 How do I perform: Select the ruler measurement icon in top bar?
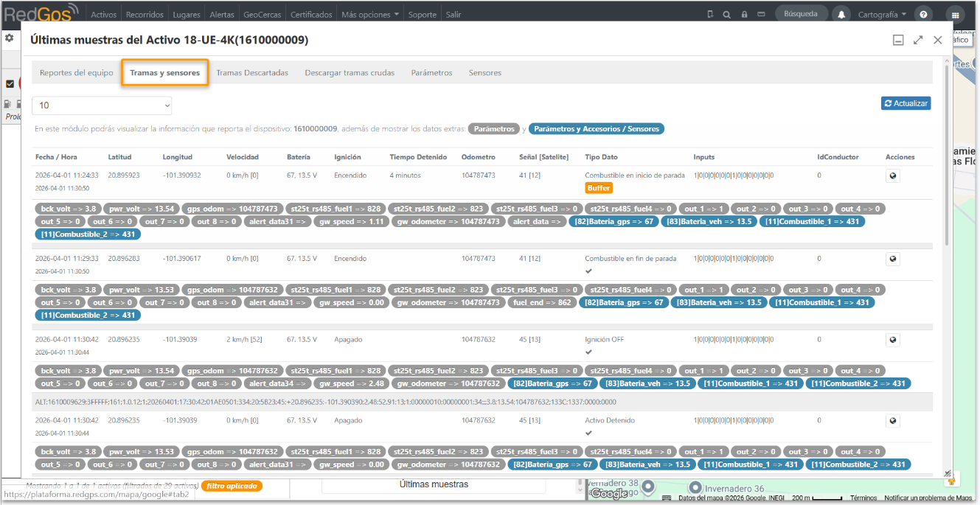[x=761, y=14]
